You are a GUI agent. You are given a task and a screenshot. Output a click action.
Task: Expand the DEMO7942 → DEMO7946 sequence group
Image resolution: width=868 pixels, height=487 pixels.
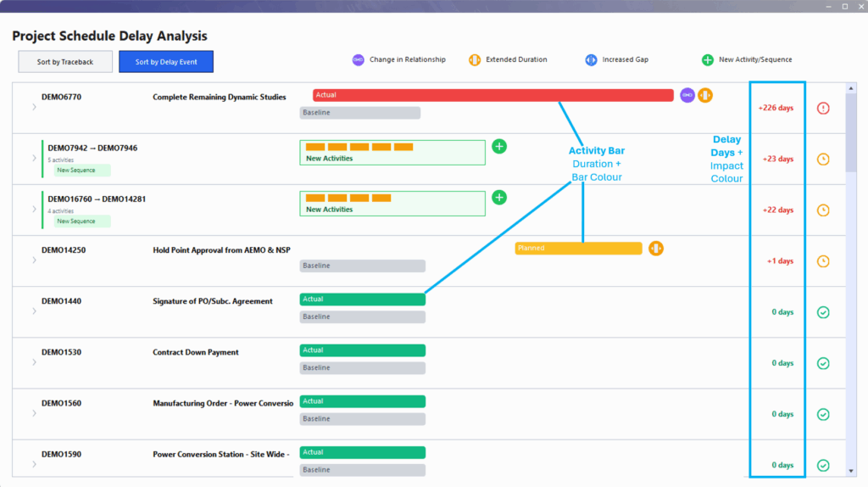34,159
